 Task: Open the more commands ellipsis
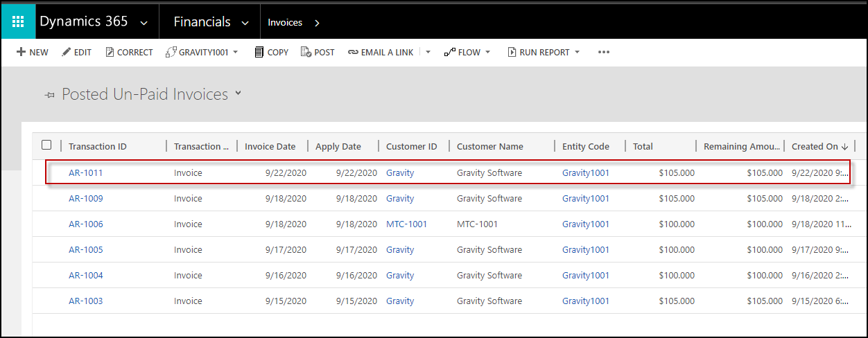click(x=604, y=52)
